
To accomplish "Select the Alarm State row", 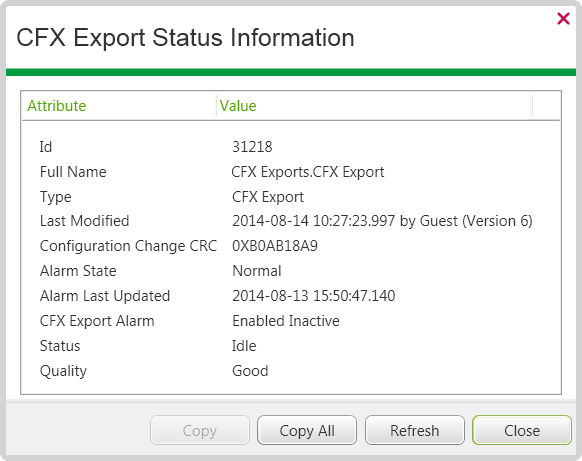I will click(291, 271).
